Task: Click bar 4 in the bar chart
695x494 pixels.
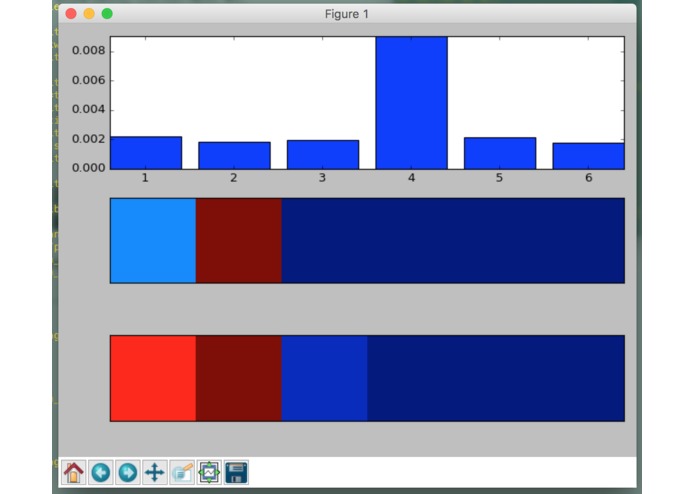Action: pyautogui.click(x=411, y=103)
